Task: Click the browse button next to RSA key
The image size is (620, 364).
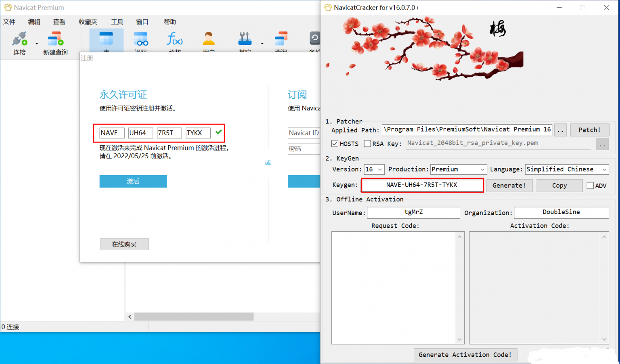Action: click(x=602, y=144)
